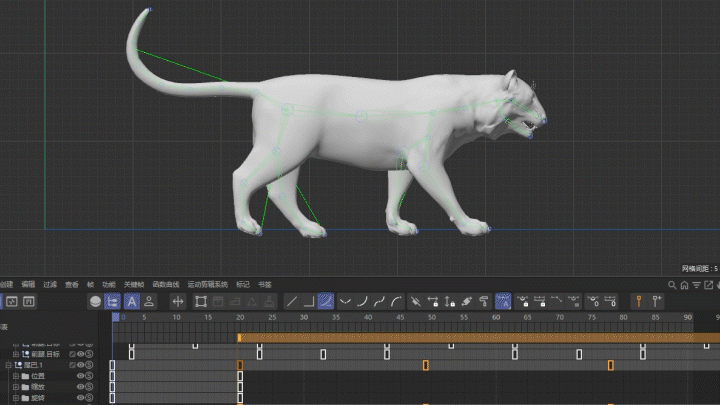Click the 网格间距 : 5 viewport label
Screen dimensions: 720x405
[x=699, y=269]
